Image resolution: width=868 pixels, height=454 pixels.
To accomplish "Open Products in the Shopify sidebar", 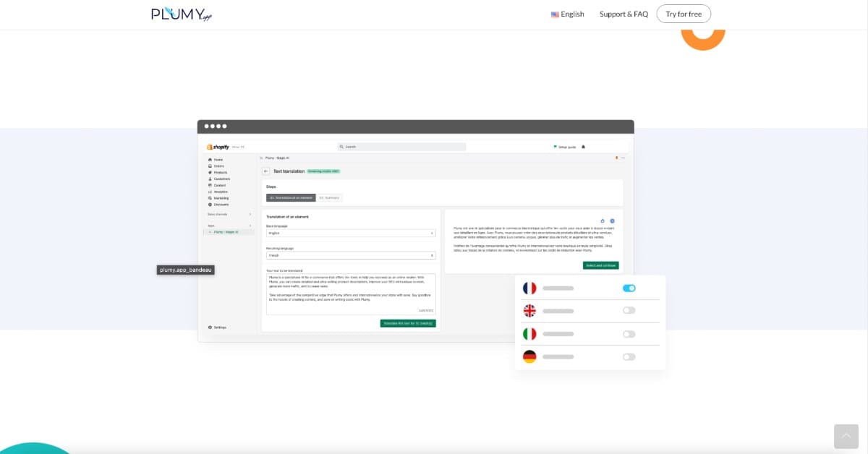I will point(218,172).
